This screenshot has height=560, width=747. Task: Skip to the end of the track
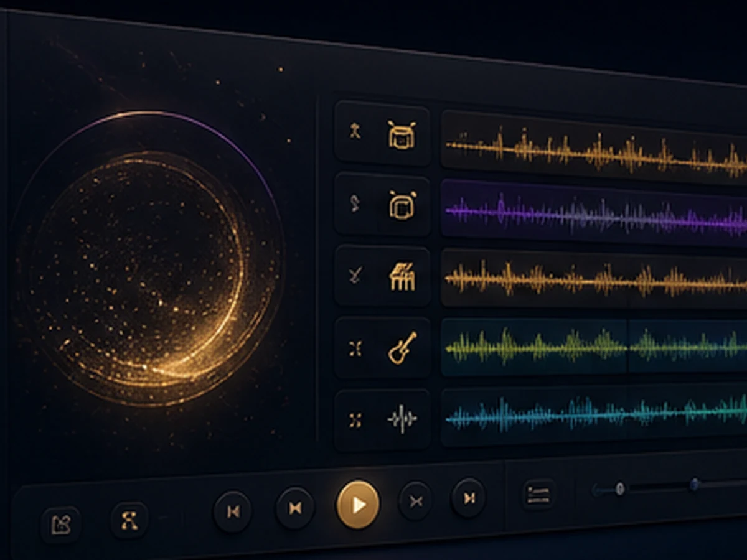click(x=469, y=497)
